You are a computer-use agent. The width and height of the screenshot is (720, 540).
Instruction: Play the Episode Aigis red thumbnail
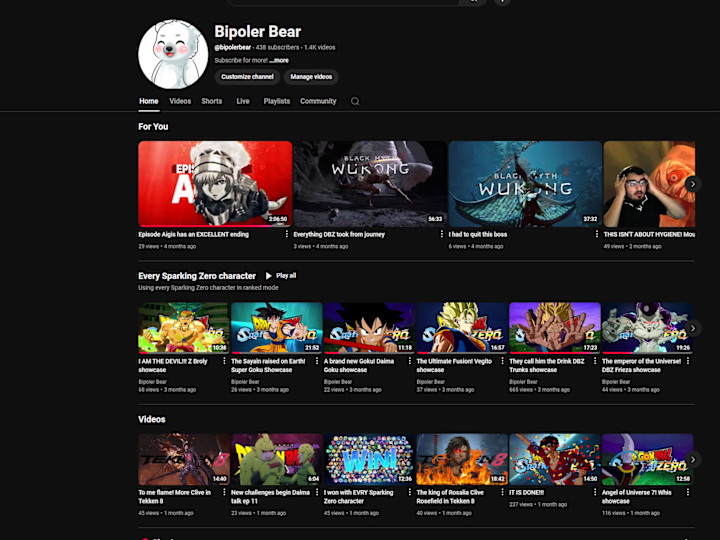tap(215, 184)
